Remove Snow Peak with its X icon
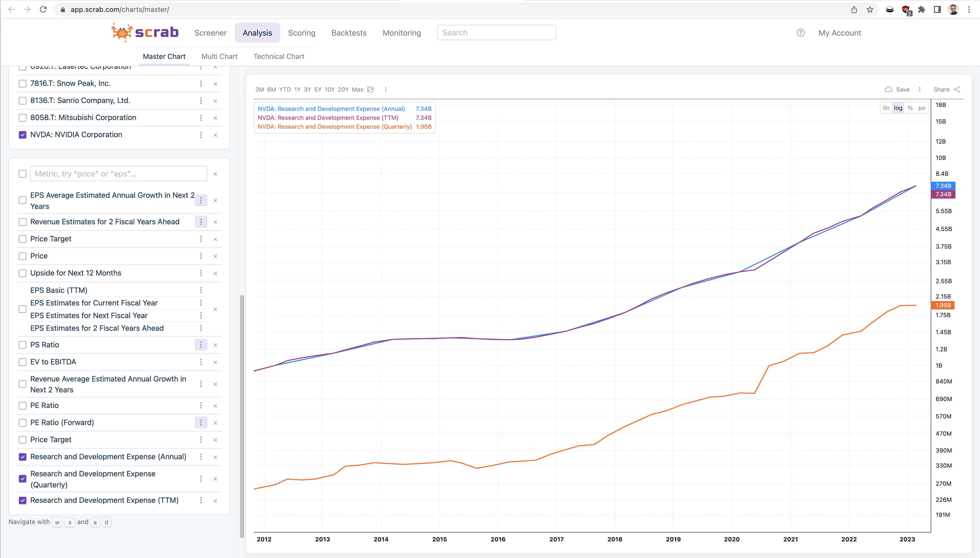Screen dimensions: 980x558 click(216, 83)
